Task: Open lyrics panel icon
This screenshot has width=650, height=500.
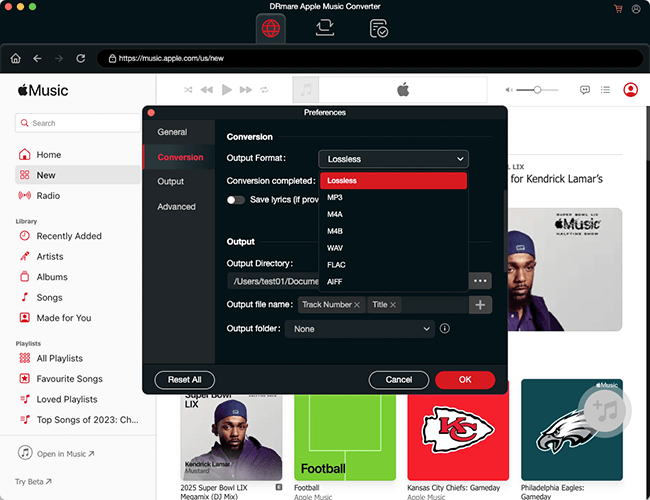Action: [585, 90]
